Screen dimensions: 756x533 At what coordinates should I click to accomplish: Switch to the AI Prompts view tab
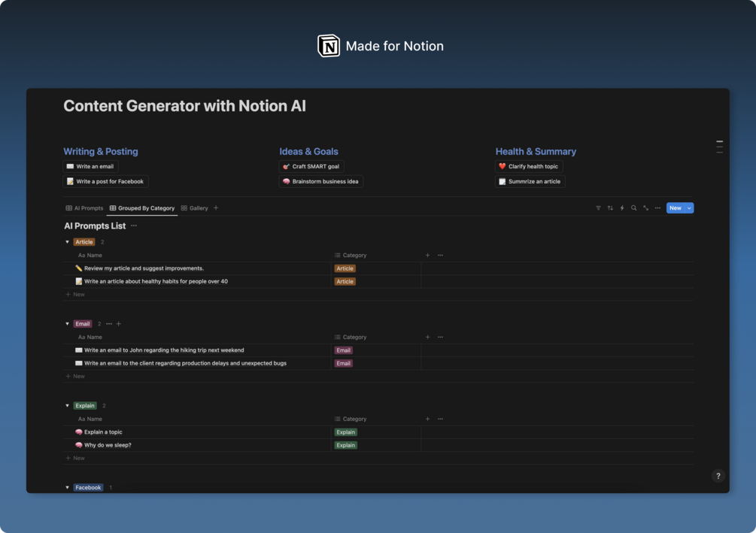(x=84, y=208)
